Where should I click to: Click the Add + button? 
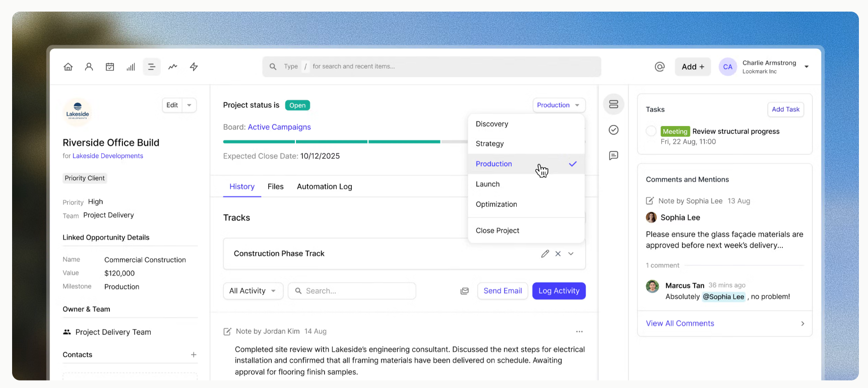(693, 67)
